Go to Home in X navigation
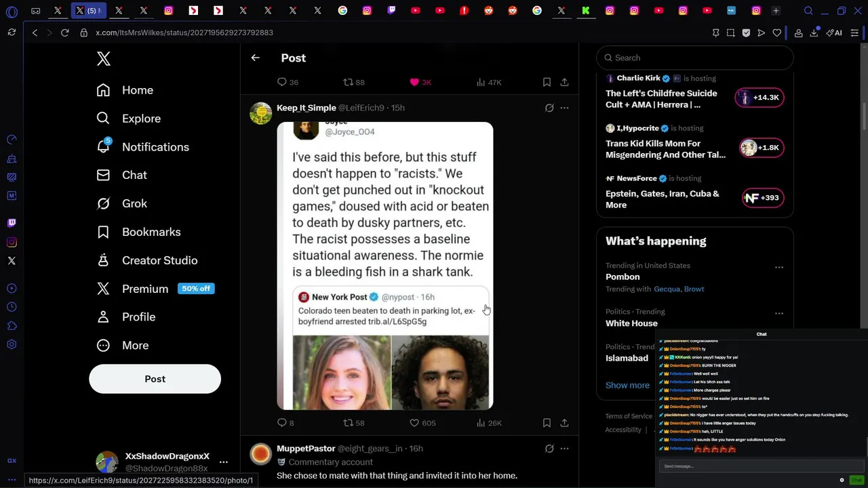The width and height of the screenshot is (868, 488). (125, 90)
